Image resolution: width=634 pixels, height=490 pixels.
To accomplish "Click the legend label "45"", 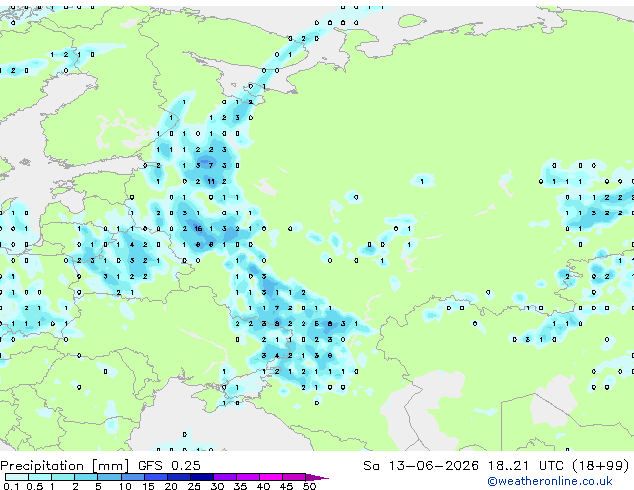I will click(286, 486).
